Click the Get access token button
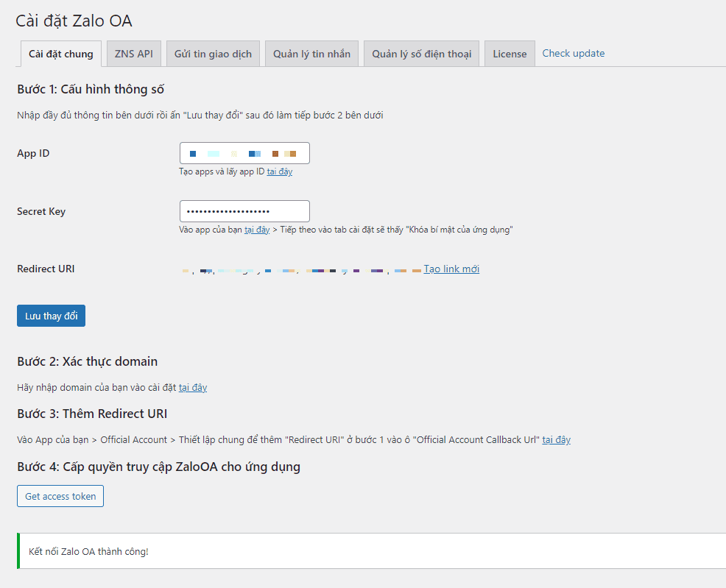The width and height of the screenshot is (726, 588). (x=60, y=496)
